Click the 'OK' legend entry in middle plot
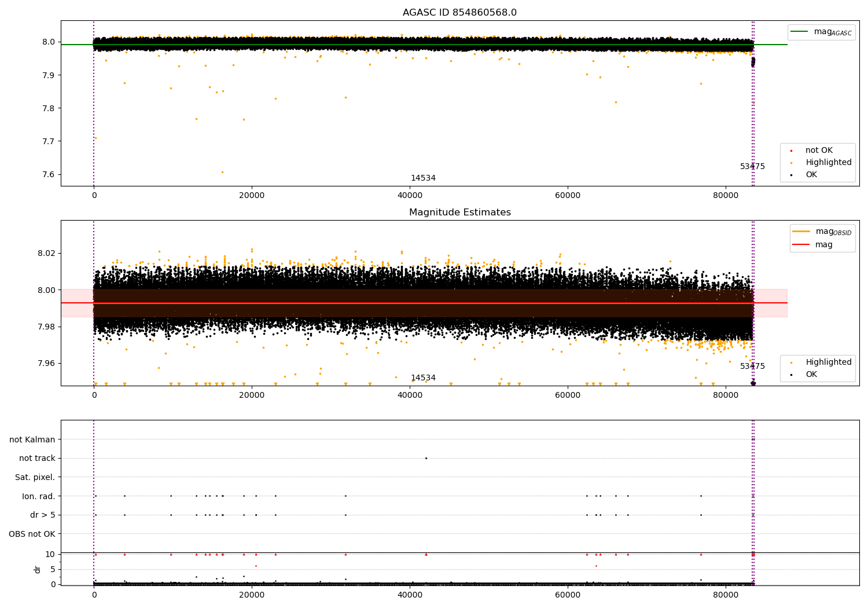The height and width of the screenshot is (608, 868). coord(811,375)
